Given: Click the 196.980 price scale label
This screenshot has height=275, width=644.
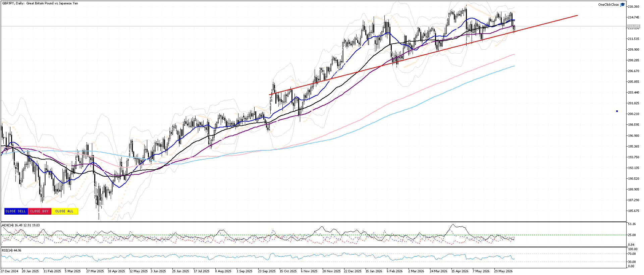Looking at the screenshot, I should (x=633, y=136).
